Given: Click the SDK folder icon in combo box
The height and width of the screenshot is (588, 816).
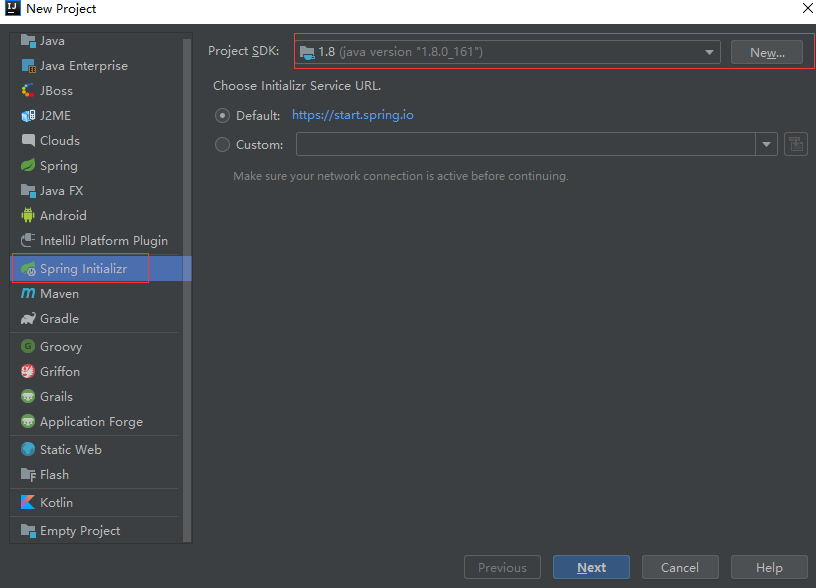Looking at the screenshot, I should (x=308, y=52).
